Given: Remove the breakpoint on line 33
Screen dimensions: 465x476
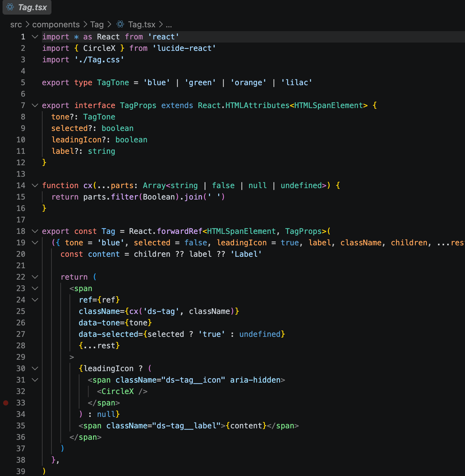Looking at the screenshot, I should [6, 403].
